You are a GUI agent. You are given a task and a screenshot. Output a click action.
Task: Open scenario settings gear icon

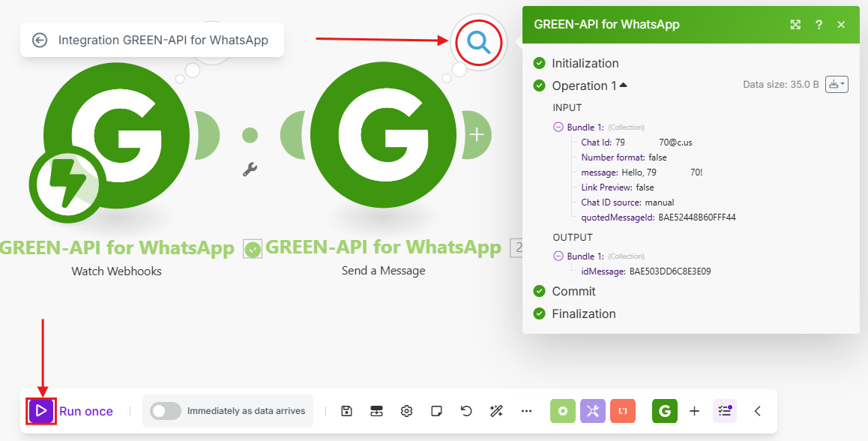[406, 411]
